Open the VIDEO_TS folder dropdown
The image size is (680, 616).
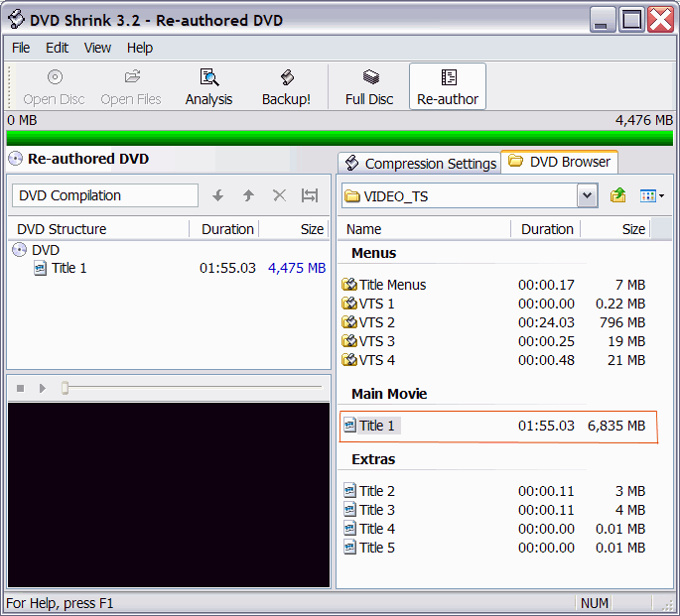(588, 195)
